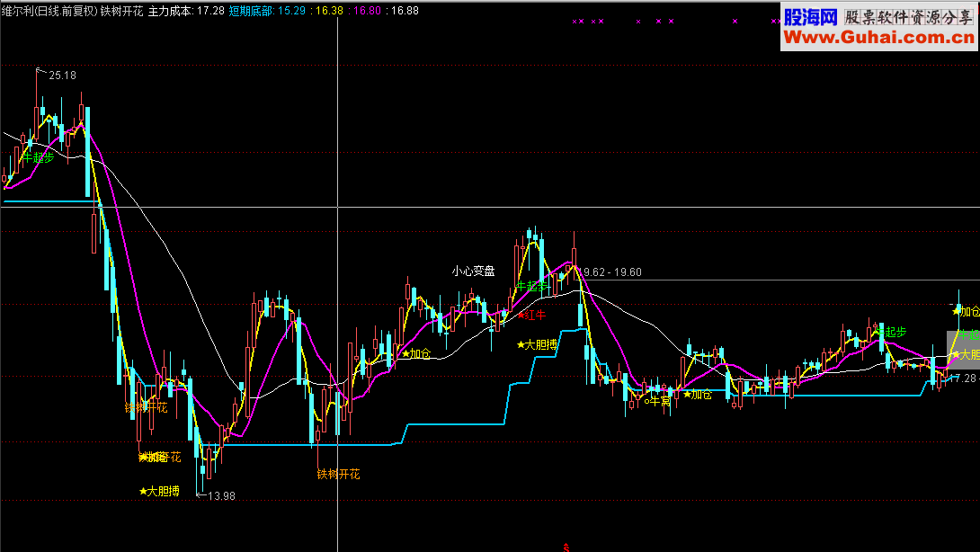Click the 25.18 high price label

pyautogui.click(x=63, y=75)
